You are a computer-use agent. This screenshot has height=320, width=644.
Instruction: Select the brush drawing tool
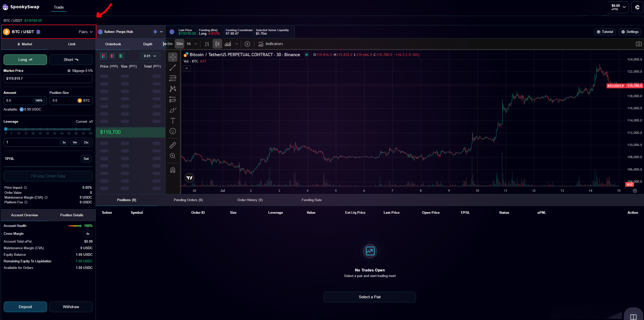[x=173, y=110]
